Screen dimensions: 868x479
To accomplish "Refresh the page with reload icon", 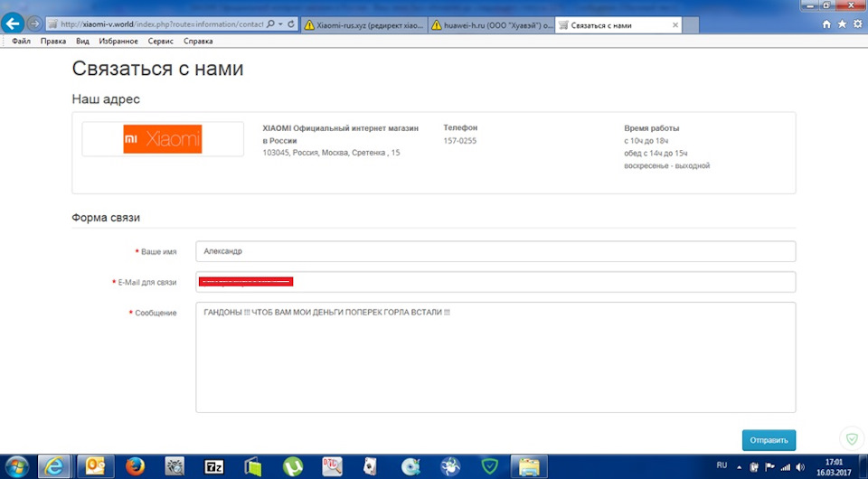I will 290,24.
